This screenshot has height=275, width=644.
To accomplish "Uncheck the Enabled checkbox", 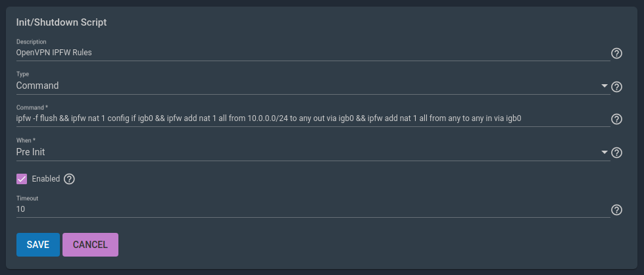I will tap(22, 179).
